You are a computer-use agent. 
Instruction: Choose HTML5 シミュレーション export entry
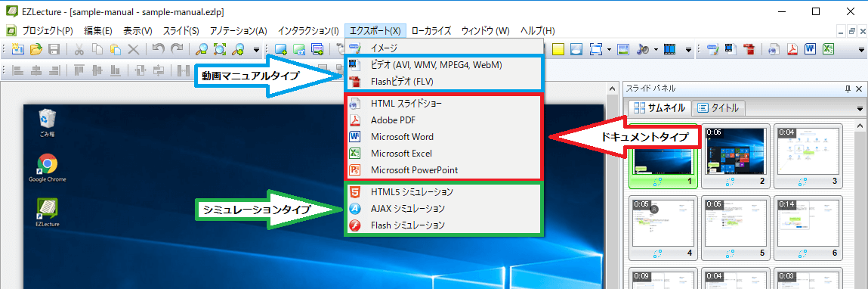[443, 192]
